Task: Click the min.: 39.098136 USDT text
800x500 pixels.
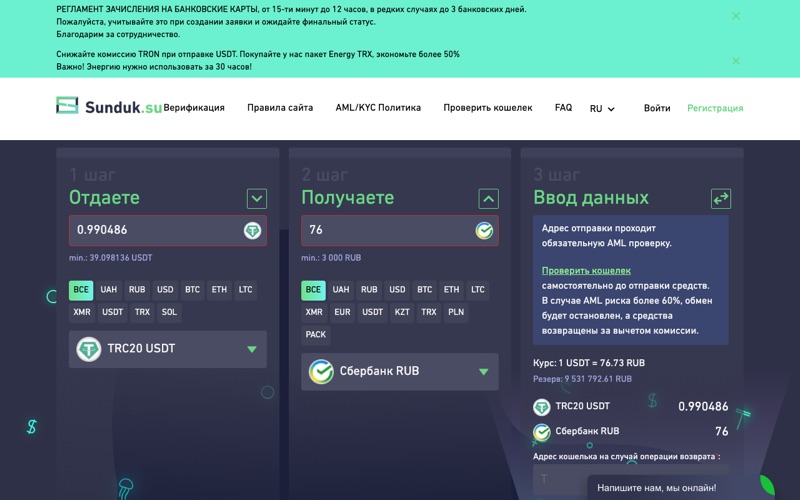Action: point(111,258)
